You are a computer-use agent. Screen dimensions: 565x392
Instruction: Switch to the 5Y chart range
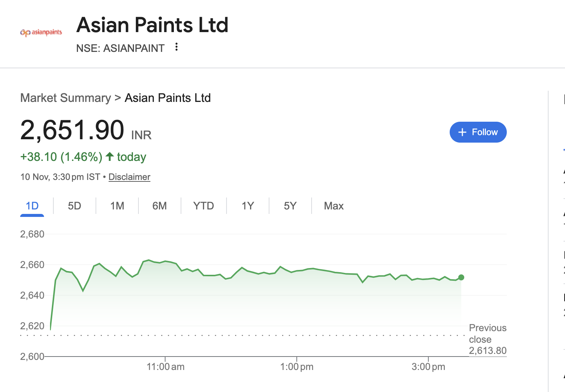tap(290, 206)
